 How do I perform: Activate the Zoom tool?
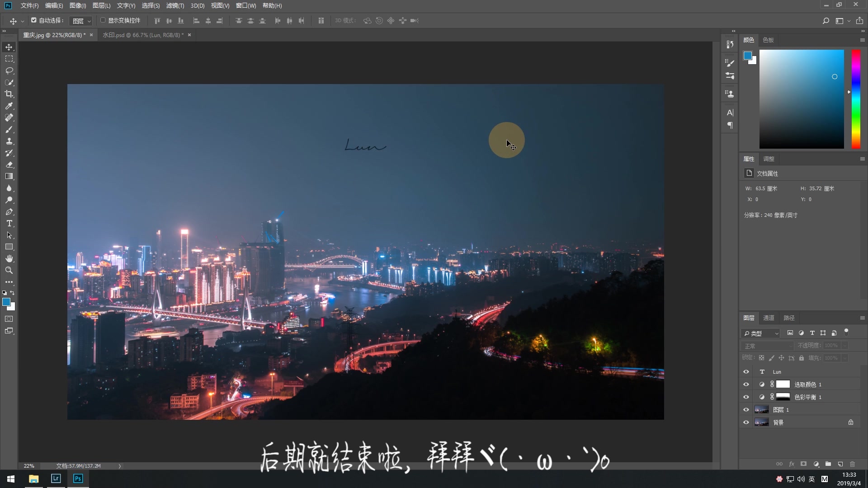9,270
